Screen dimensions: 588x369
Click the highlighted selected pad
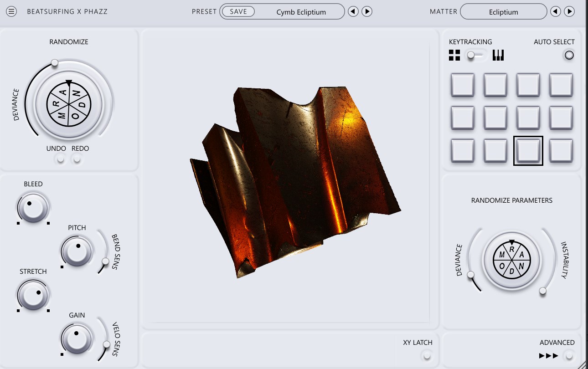528,151
